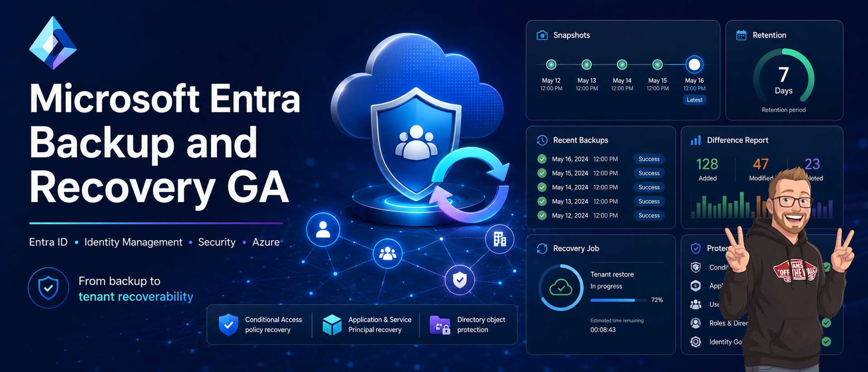Click the Roles & Directory person icon
The image size is (868, 372).
[696, 323]
